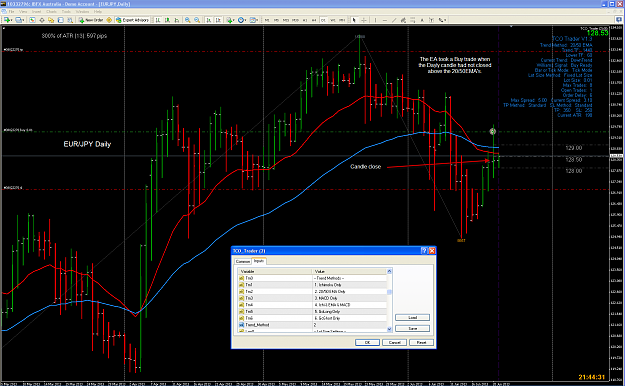Open the Terminal panel icon
This screenshot has height=386, width=625.
(x=61, y=20)
